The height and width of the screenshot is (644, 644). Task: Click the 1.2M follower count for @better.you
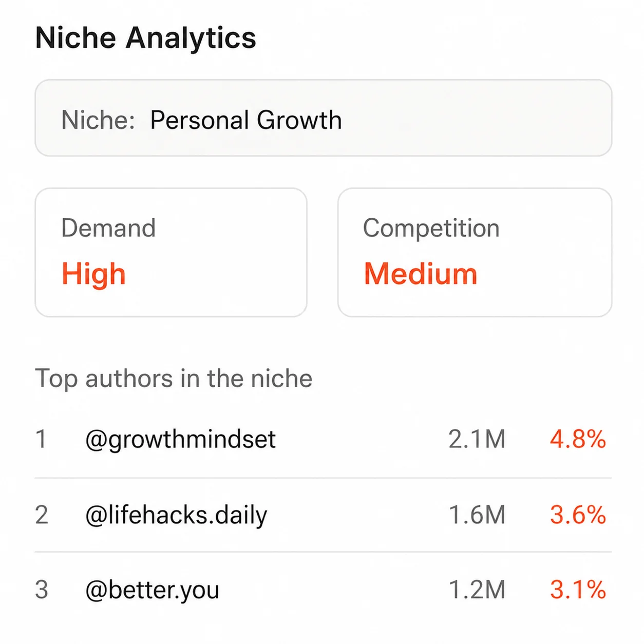tap(477, 589)
